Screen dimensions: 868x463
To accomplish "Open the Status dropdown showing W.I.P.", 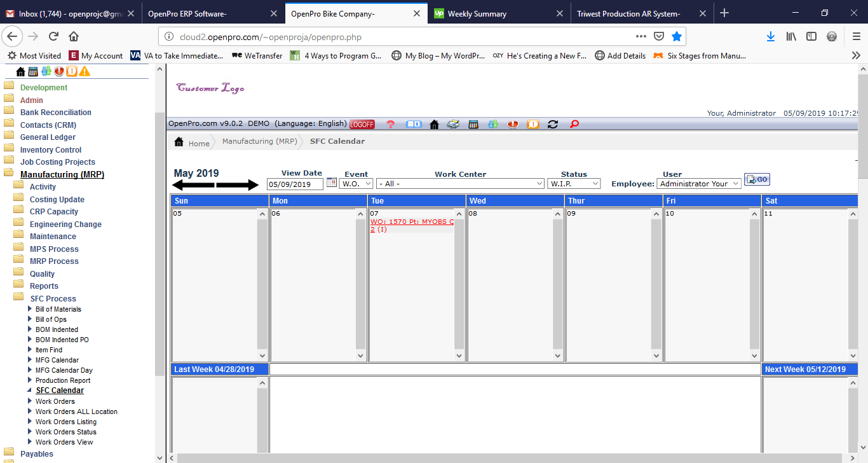I will 574,184.
